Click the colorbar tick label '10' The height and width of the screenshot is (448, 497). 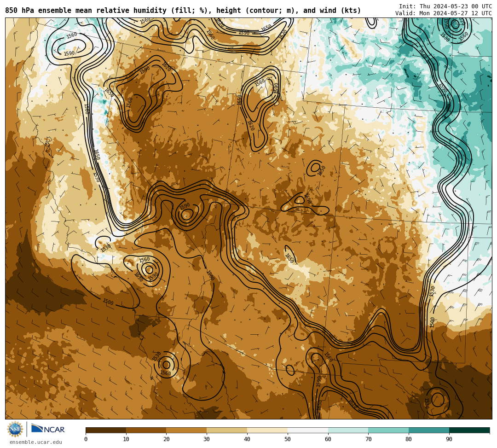coord(126,439)
